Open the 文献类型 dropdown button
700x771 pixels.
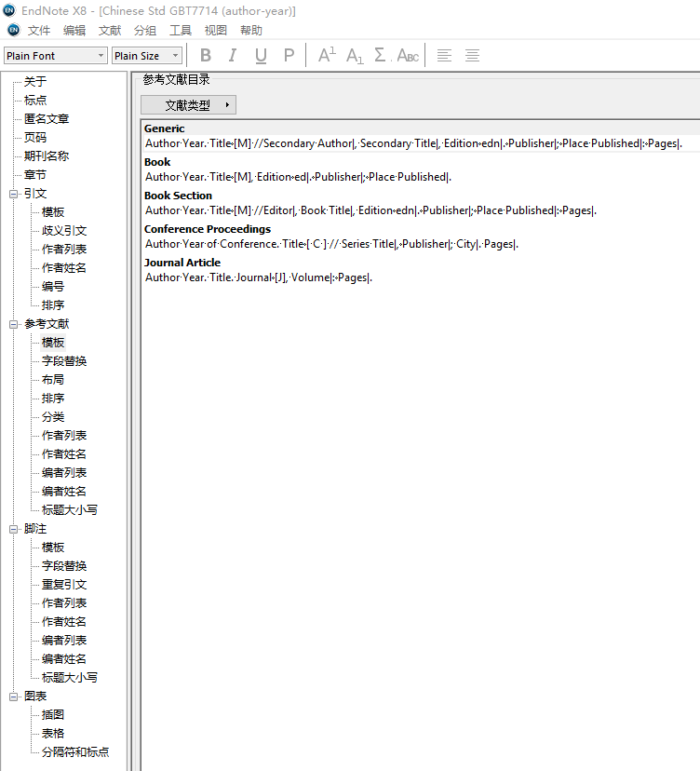coord(188,104)
